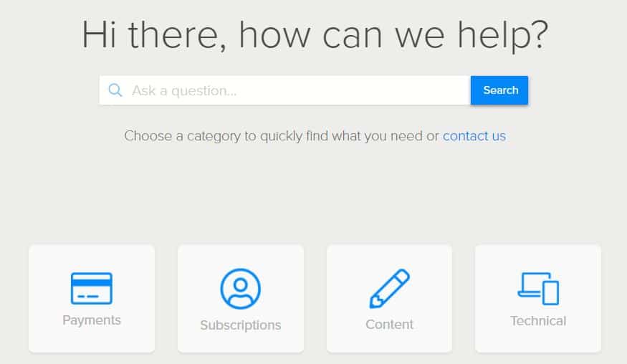Select the Content category label
The width and height of the screenshot is (627, 364).
389,325
